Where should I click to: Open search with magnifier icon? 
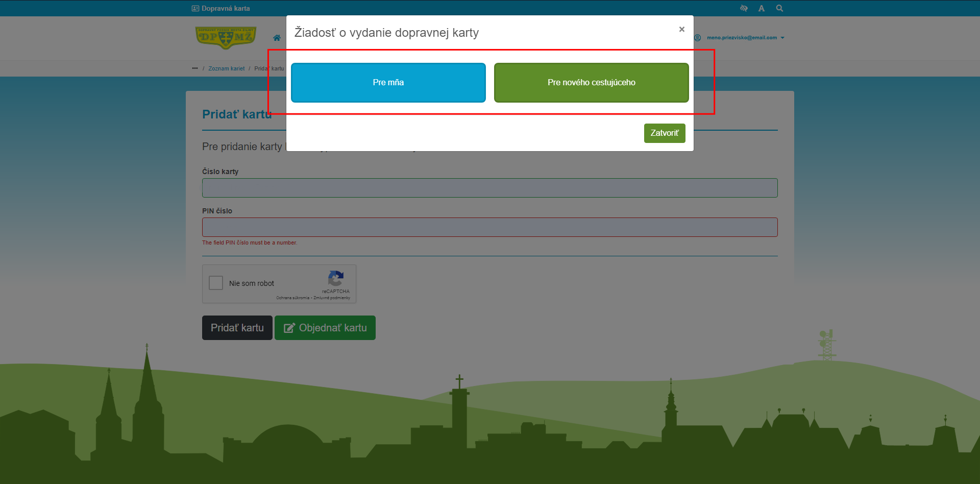click(x=779, y=8)
